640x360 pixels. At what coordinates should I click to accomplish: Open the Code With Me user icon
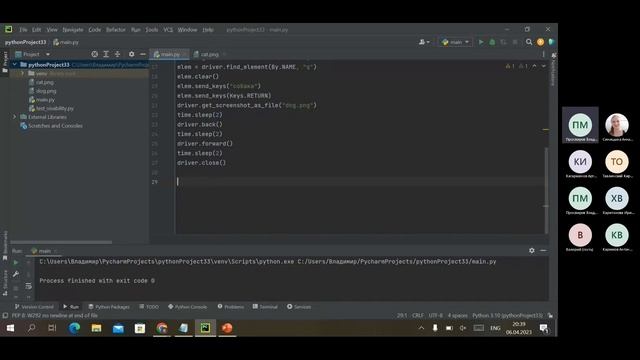coord(424,42)
